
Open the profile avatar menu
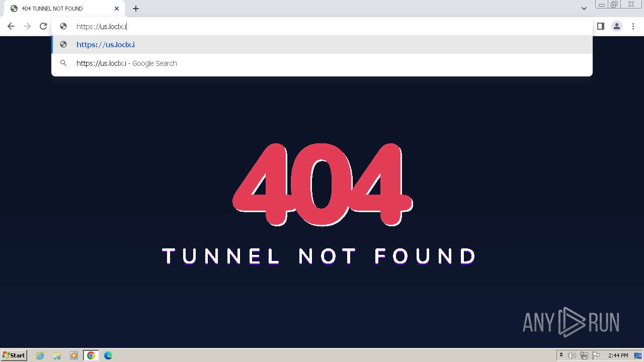tap(617, 26)
